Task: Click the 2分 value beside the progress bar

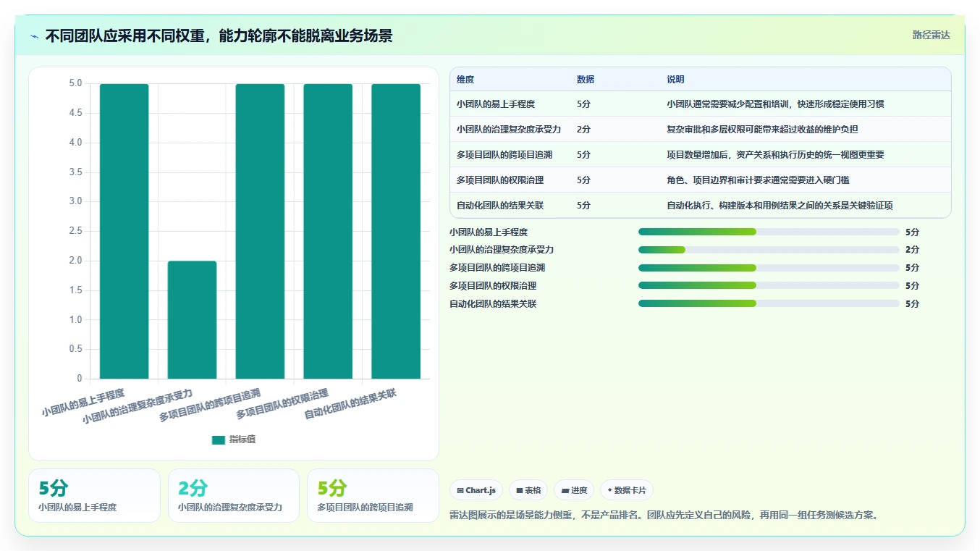Action: point(912,250)
